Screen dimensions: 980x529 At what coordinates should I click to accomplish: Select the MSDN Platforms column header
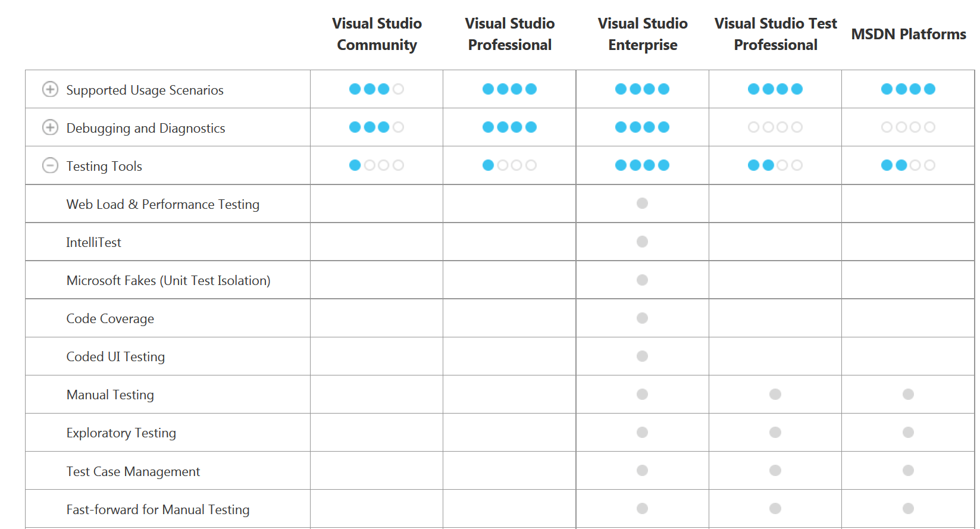point(909,34)
